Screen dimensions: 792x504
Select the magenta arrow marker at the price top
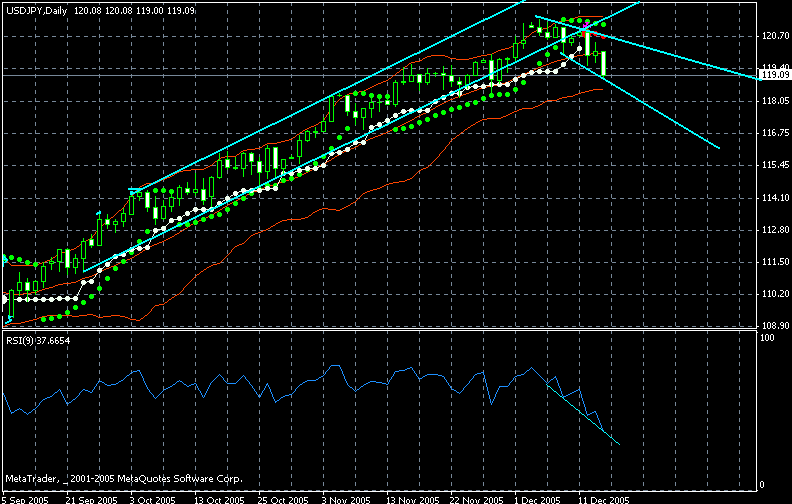(585, 25)
